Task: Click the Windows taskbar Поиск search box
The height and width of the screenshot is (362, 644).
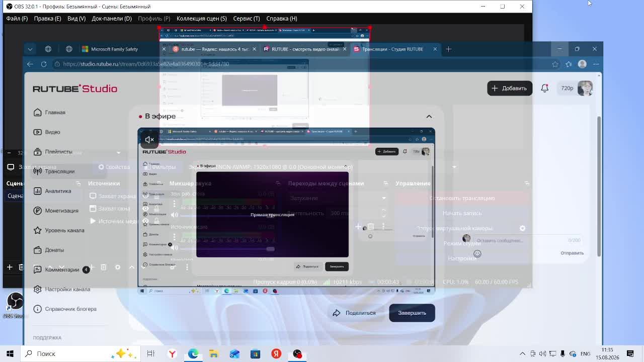Action: pos(81,353)
